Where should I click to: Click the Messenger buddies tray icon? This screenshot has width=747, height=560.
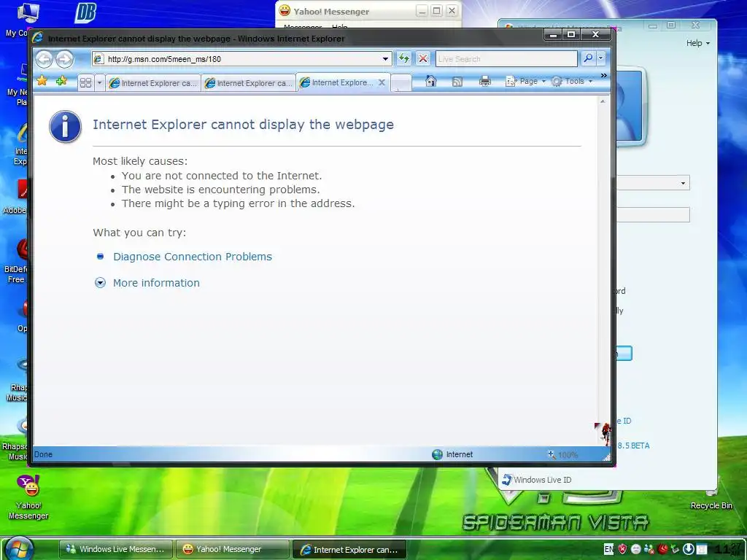pos(649,549)
